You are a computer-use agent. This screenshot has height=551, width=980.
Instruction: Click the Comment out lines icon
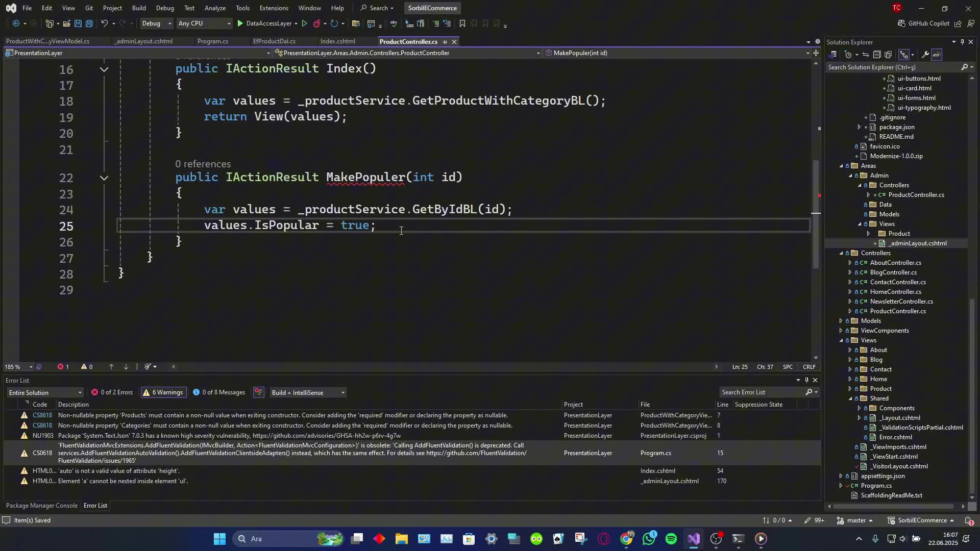[435, 23]
